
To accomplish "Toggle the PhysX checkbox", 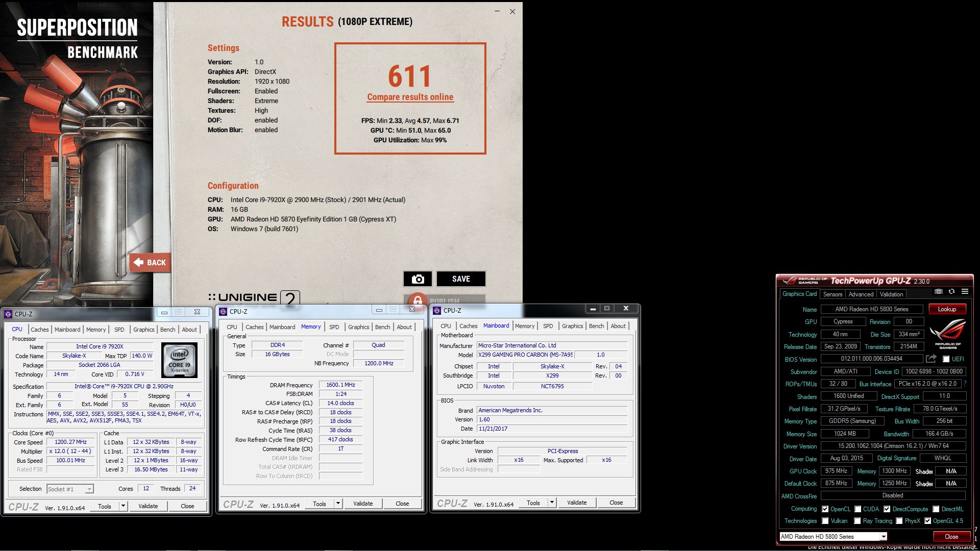I will click(899, 521).
